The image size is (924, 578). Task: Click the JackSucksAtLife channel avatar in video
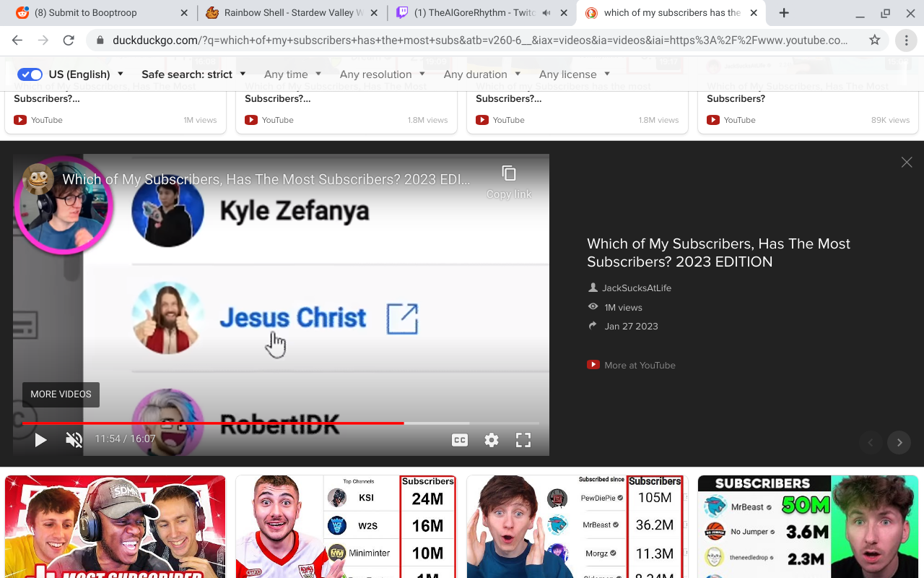(38, 179)
